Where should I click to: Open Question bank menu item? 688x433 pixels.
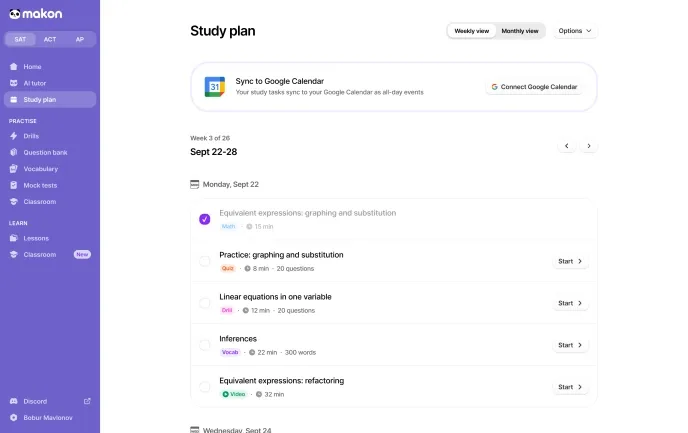[x=50, y=152]
